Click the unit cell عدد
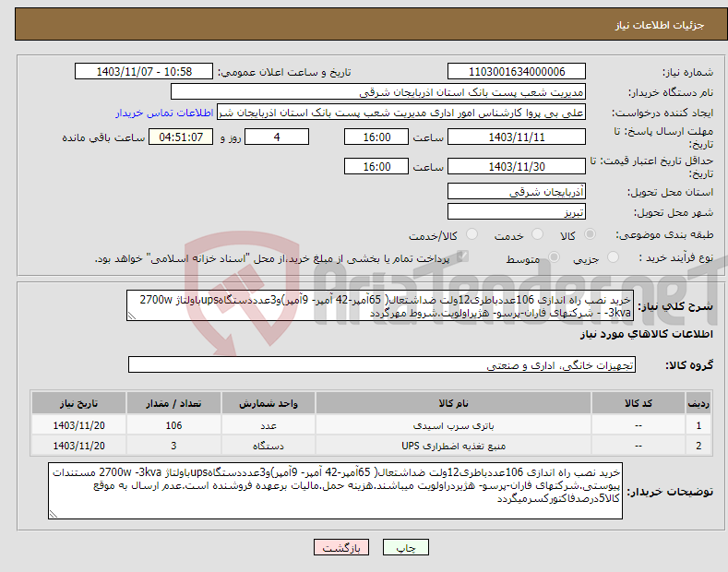Screen dimensions: 728x572 (269, 425)
